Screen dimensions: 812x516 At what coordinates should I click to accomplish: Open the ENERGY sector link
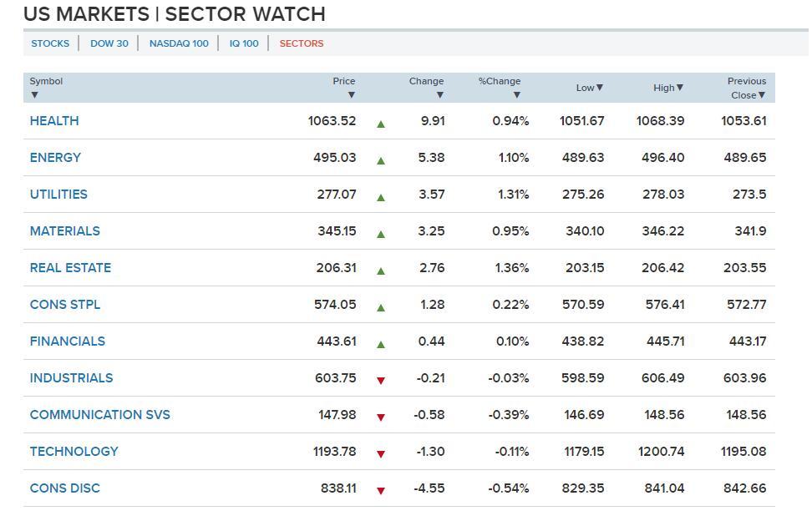coord(55,158)
